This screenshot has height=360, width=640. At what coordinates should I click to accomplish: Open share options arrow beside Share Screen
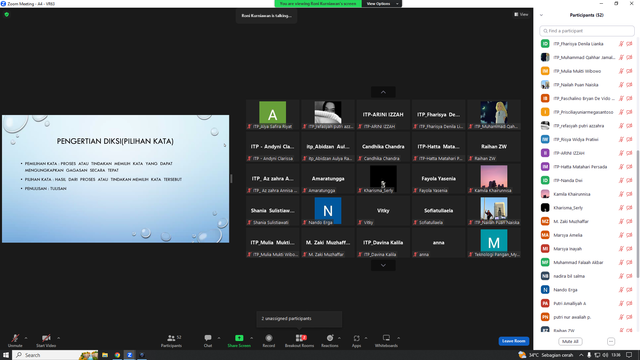tap(251, 338)
